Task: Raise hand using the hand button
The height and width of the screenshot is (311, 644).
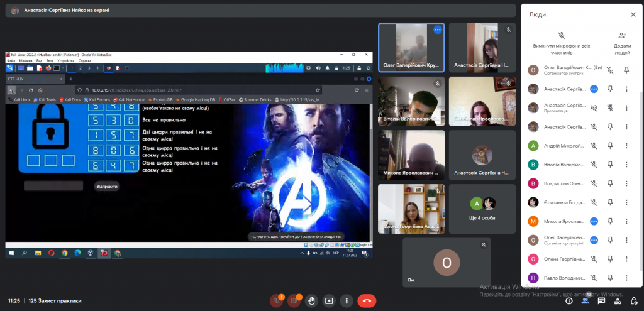Action: click(x=311, y=301)
